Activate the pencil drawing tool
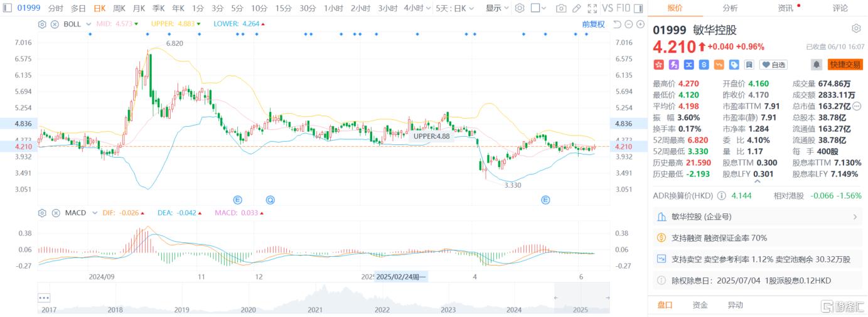 pos(576,8)
